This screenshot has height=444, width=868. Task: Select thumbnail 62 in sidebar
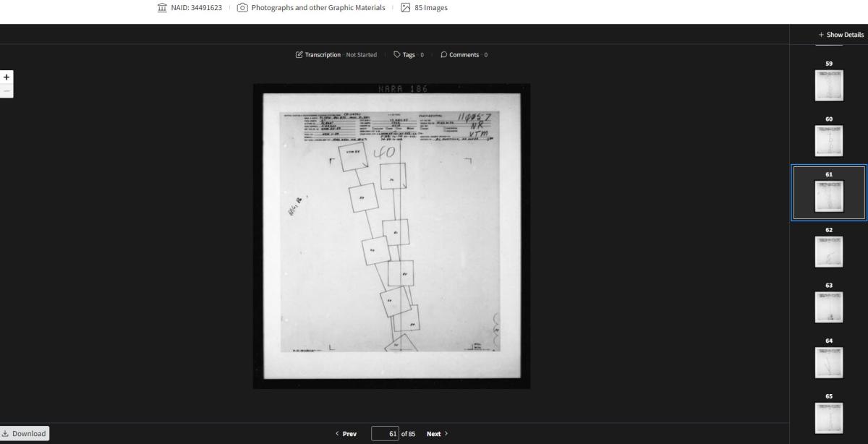pos(829,252)
